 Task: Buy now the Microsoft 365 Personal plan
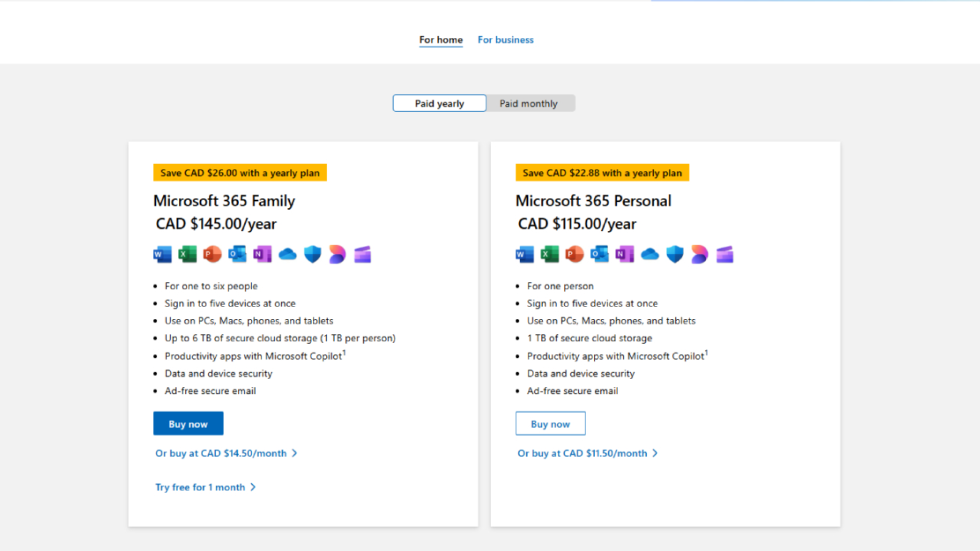(x=550, y=424)
